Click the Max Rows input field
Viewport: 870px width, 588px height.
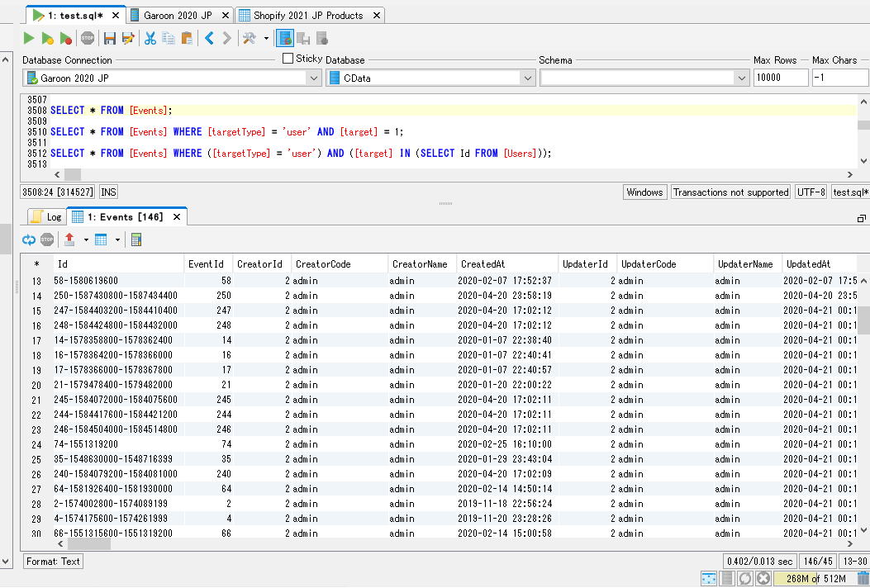pyautogui.click(x=780, y=78)
